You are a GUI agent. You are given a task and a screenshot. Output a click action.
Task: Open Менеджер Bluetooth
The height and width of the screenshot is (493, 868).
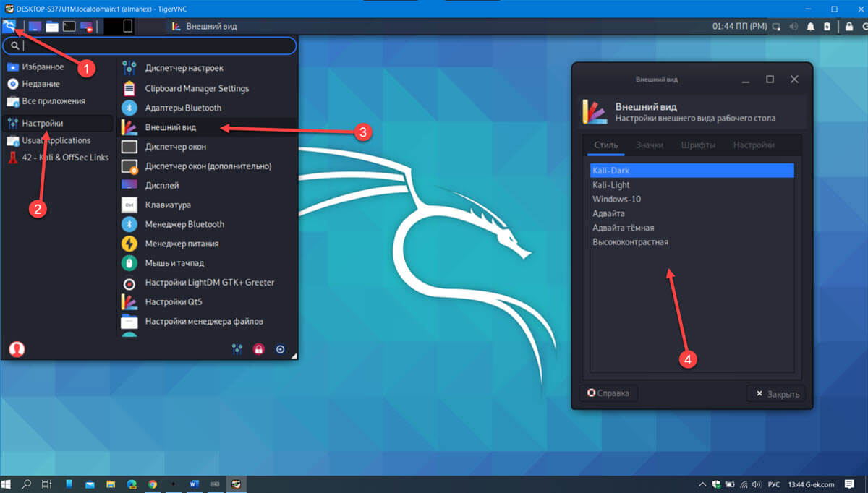(x=207, y=224)
